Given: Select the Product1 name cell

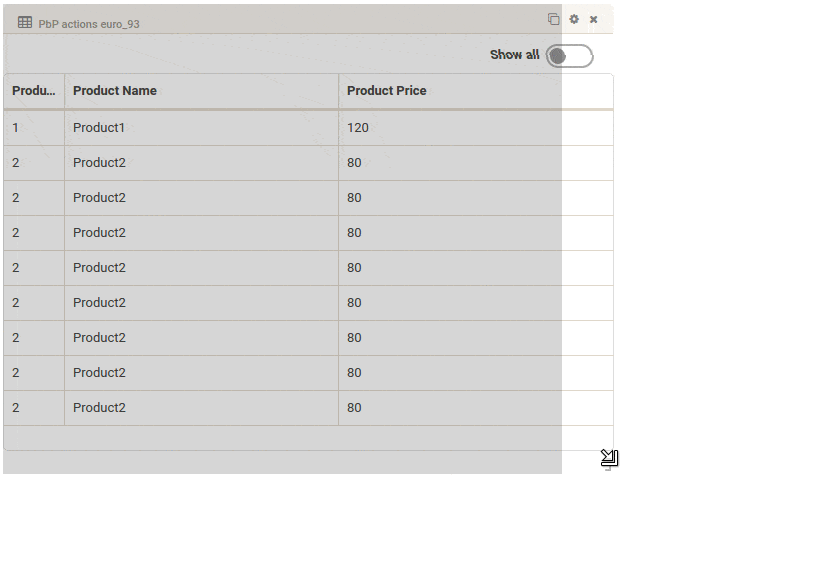Looking at the screenshot, I should [x=99, y=128].
